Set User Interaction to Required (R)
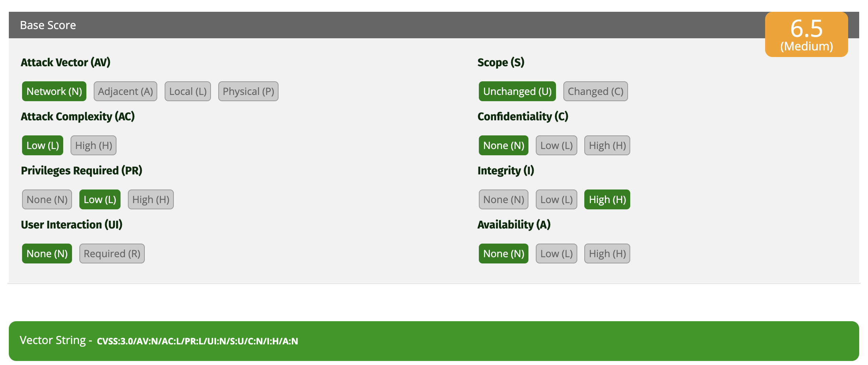Image resolution: width=868 pixels, height=365 pixels. (112, 254)
